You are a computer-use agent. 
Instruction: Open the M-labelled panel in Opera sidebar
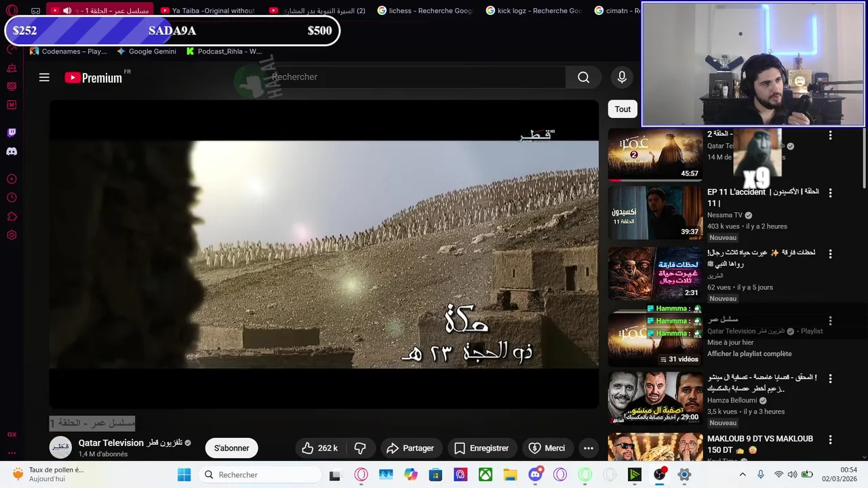[12, 105]
